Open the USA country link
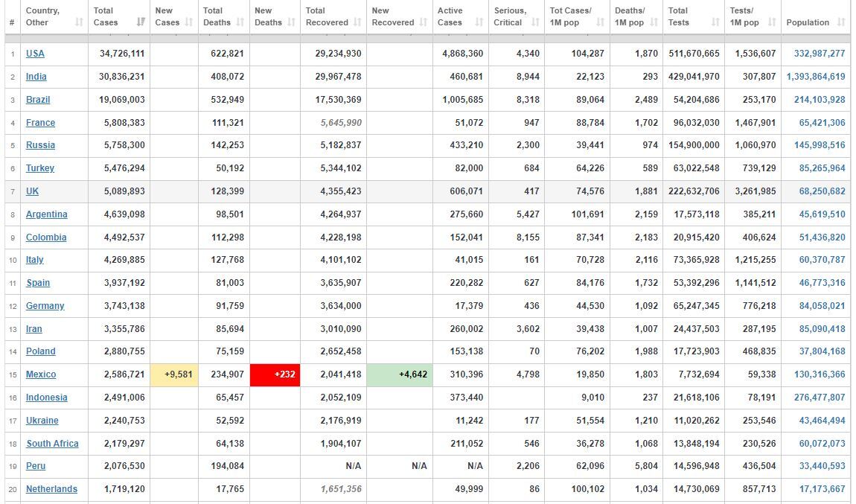 click(x=35, y=54)
